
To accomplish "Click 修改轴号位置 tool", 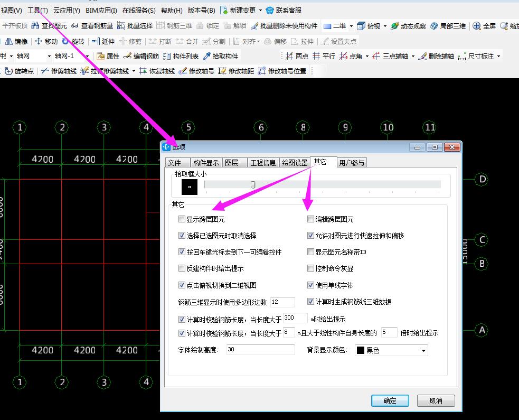I will [282, 71].
